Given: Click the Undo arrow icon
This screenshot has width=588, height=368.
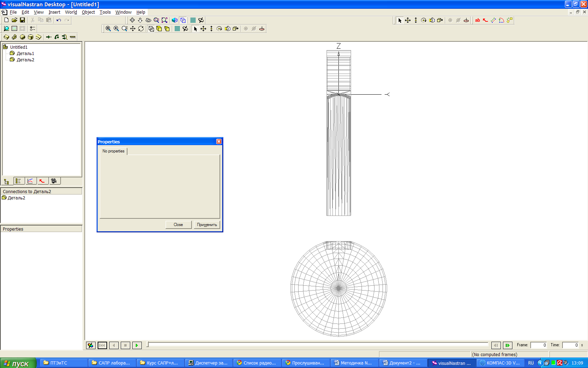Looking at the screenshot, I should (59, 20).
